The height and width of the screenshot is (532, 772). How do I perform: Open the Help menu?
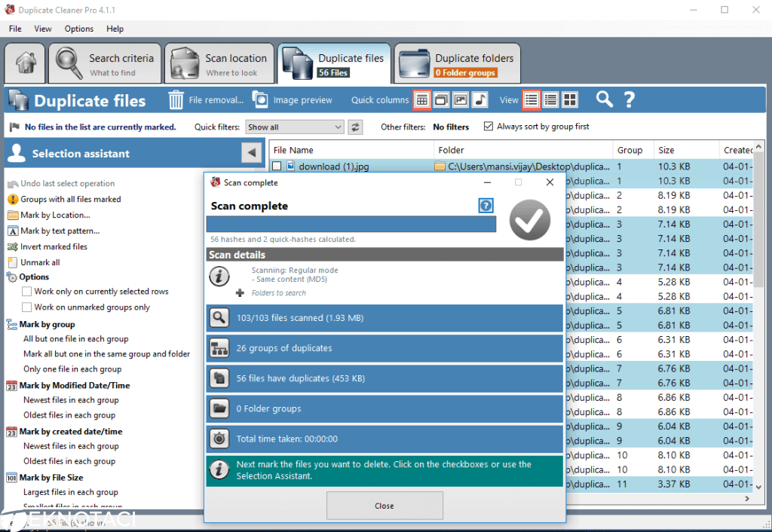pos(115,29)
